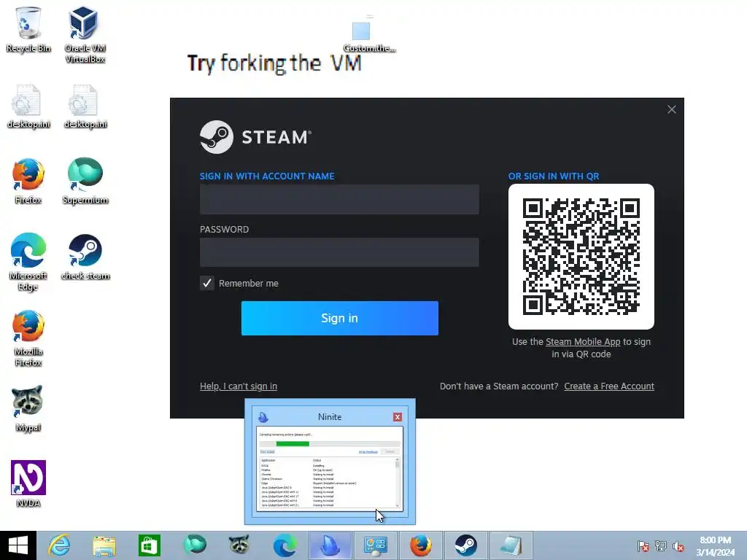Viewport: 747px width, 560px height.
Task: Toggle the Remember me checkbox
Action: click(x=206, y=284)
